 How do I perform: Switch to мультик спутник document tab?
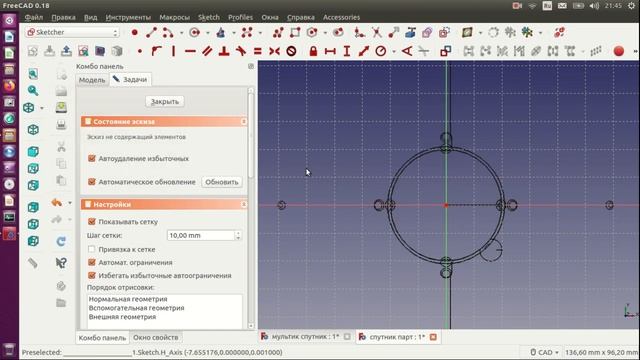pos(305,337)
